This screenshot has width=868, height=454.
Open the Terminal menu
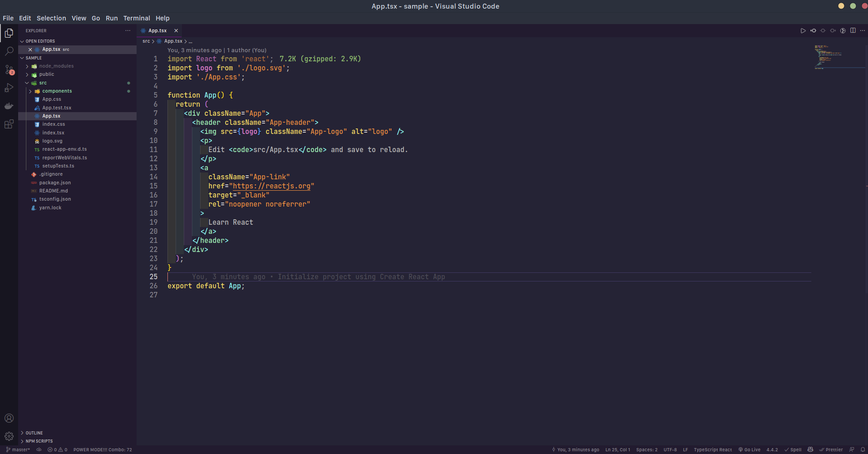pos(137,18)
